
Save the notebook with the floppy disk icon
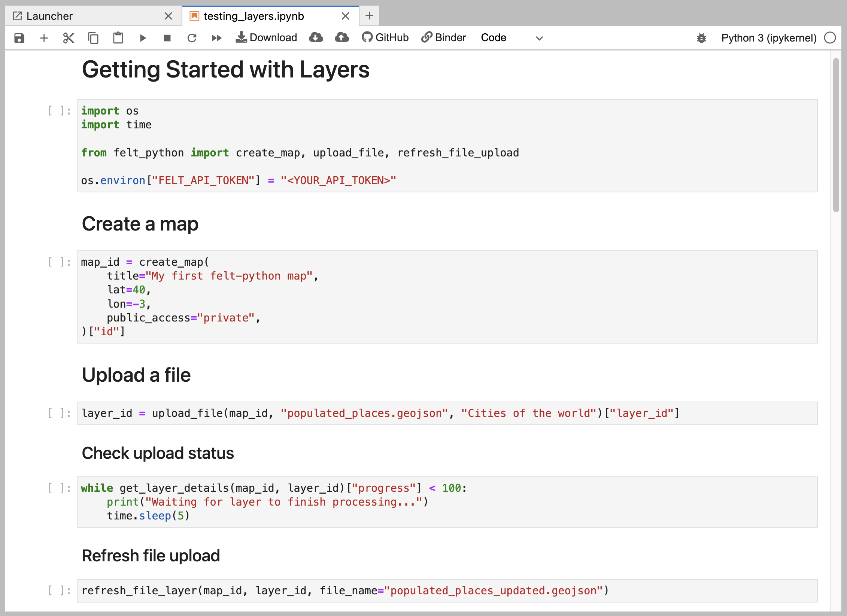point(19,38)
